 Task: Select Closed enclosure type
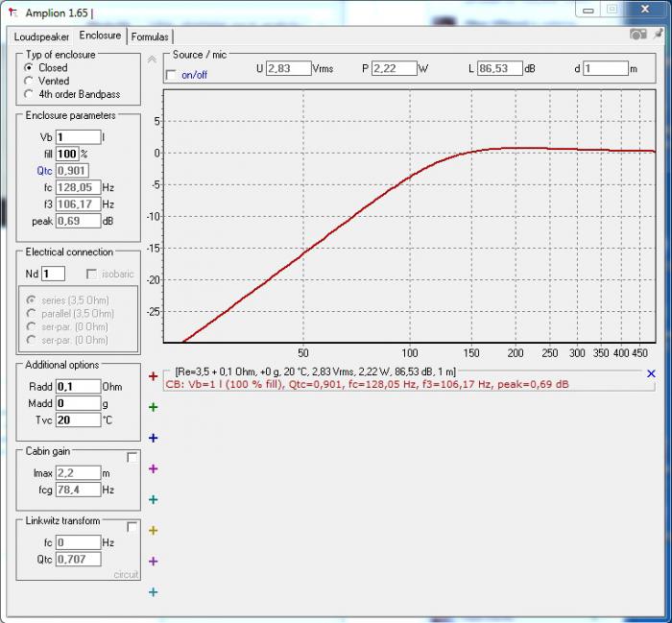pos(29,68)
